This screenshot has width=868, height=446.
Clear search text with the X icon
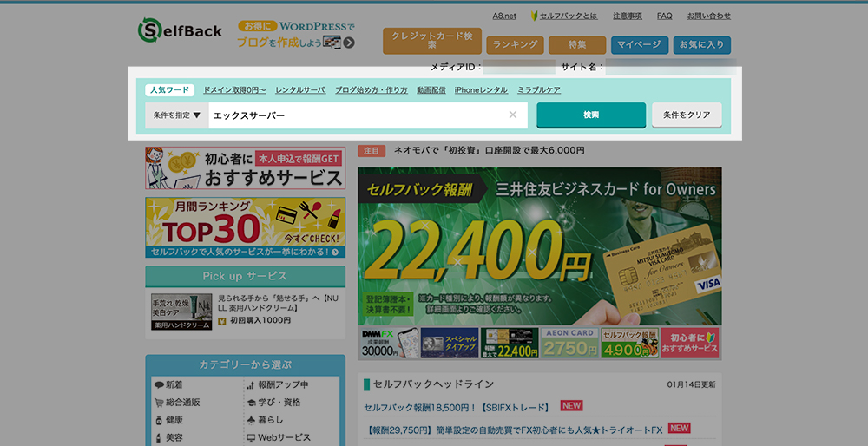coord(513,115)
